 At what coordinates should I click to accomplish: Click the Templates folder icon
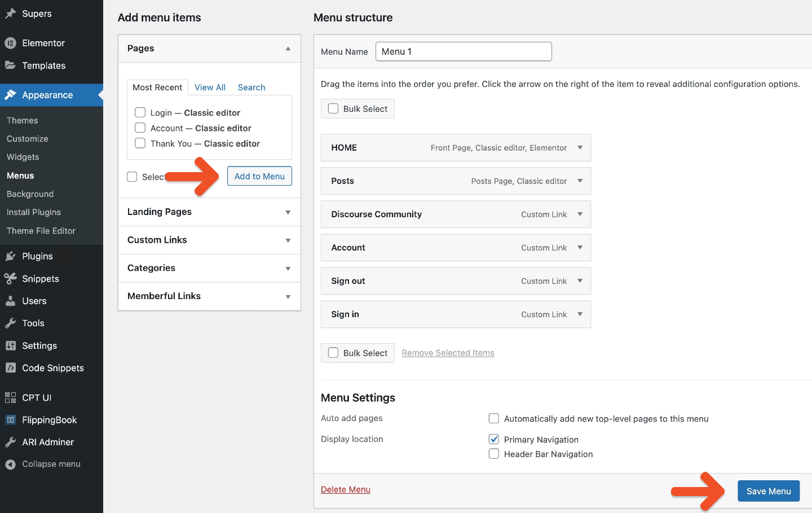coord(10,65)
